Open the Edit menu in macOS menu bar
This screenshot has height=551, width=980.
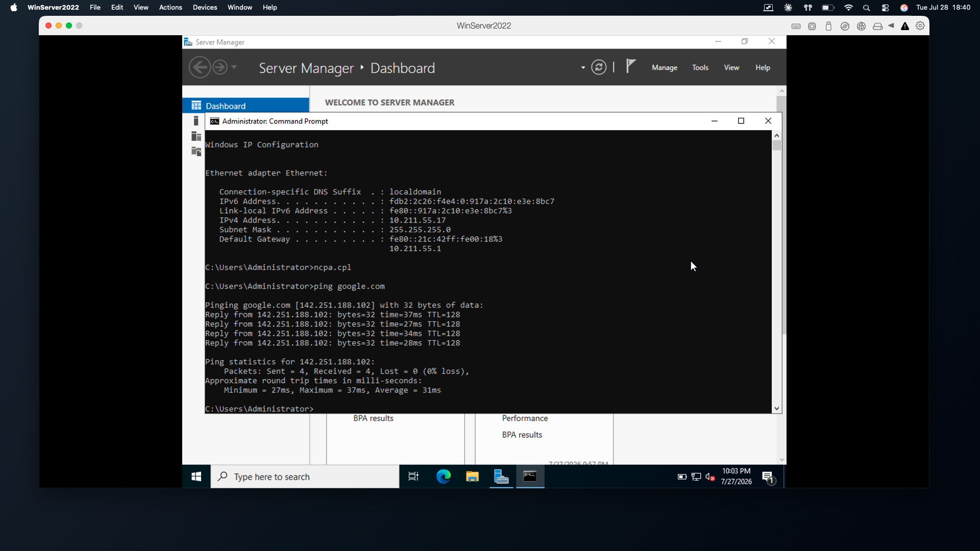coord(117,7)
